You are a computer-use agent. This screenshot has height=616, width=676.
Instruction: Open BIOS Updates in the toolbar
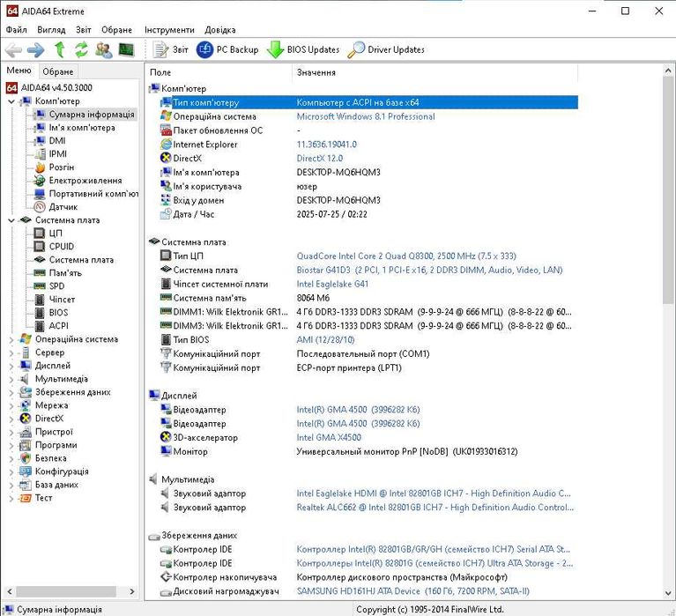point(303,49)
